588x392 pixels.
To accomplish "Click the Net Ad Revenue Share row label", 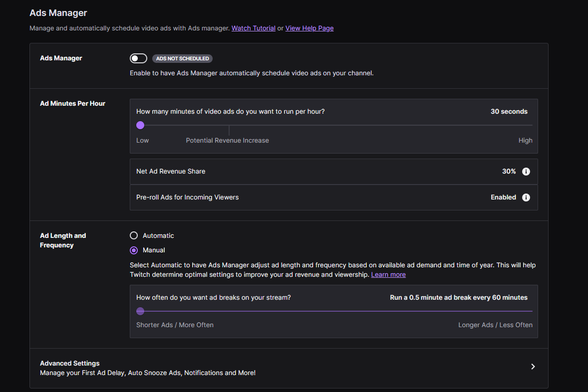I will coord(171,172).
